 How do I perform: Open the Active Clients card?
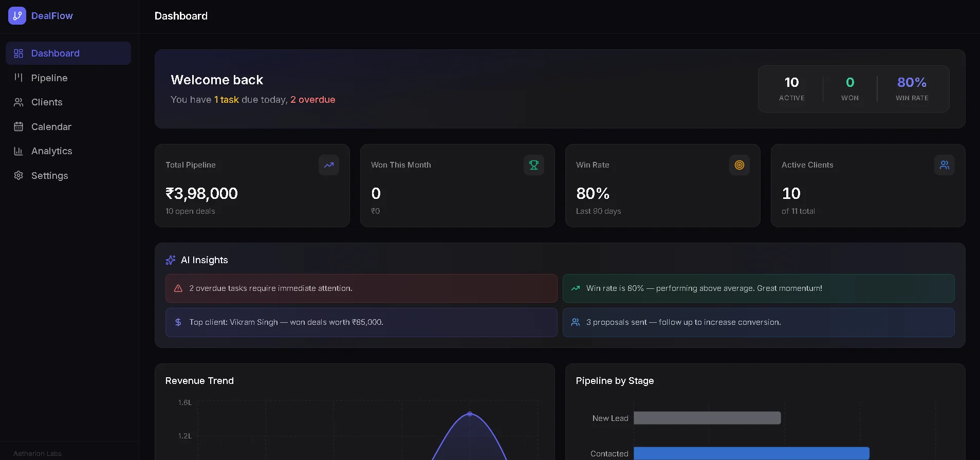(868, 186)
